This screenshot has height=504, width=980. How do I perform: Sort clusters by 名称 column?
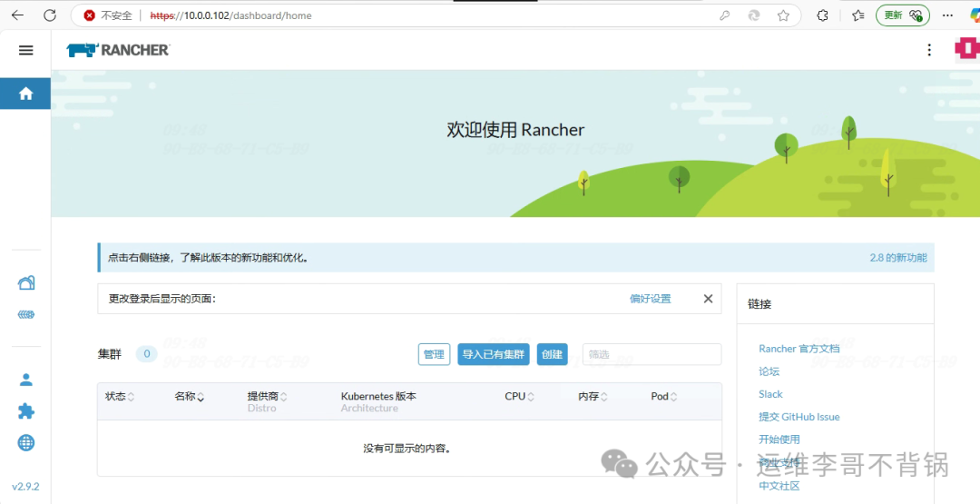190,397
